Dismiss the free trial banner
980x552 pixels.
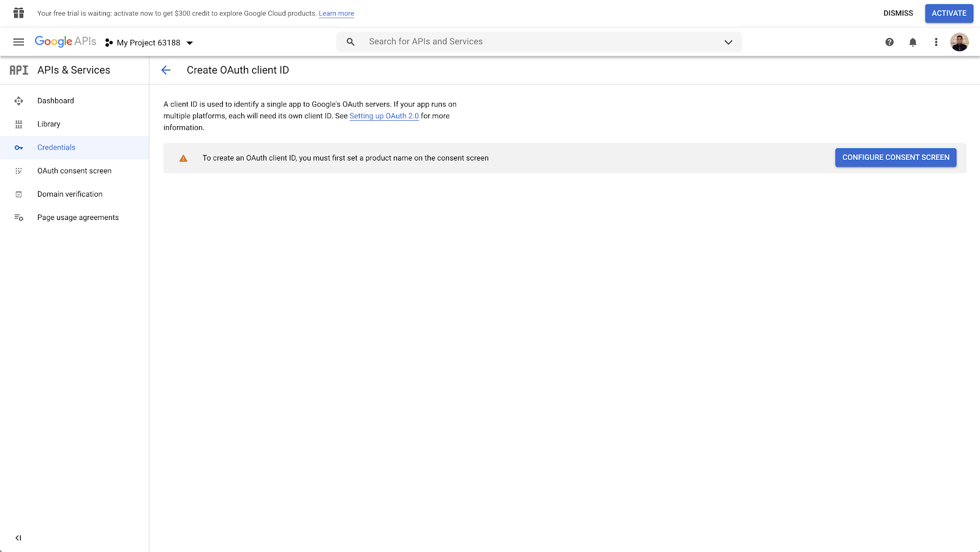tap(898, 13)
